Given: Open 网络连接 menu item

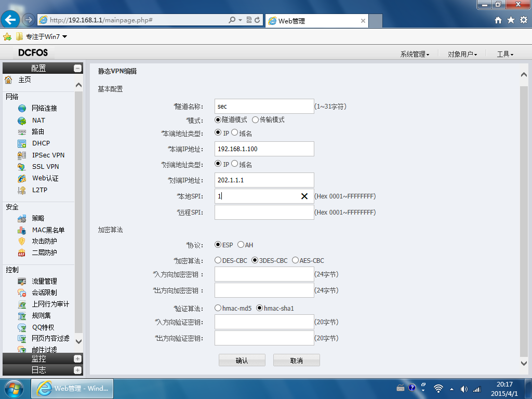Looking at the screenshot, I should point(45,108).
